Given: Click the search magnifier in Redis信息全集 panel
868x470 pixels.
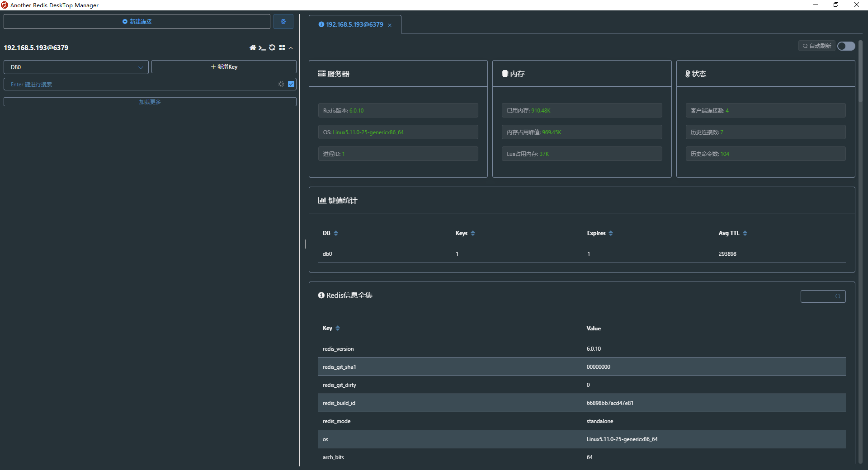Looking at the screenshot, I should click(x=838, y=296).
